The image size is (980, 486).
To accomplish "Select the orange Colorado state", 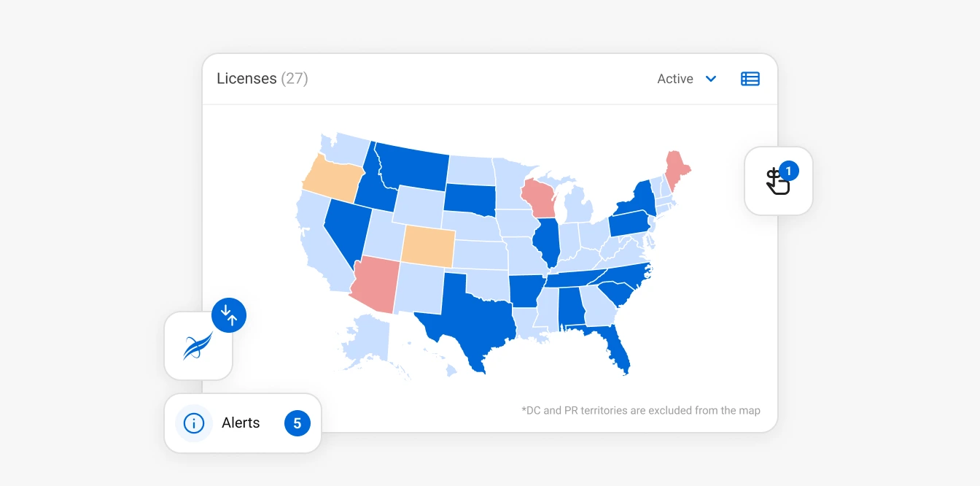I will point(427,245).
